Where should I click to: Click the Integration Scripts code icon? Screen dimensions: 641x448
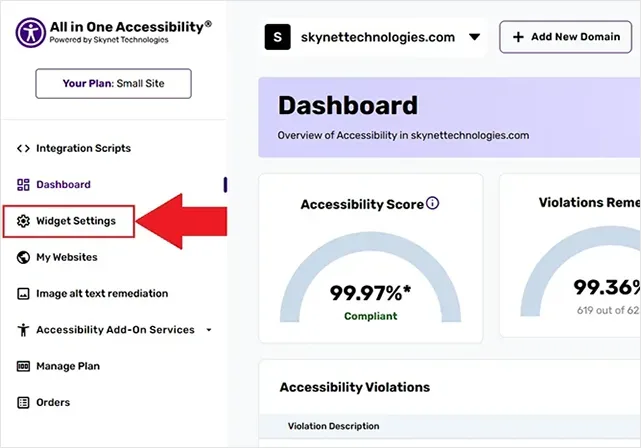(23, 148)
